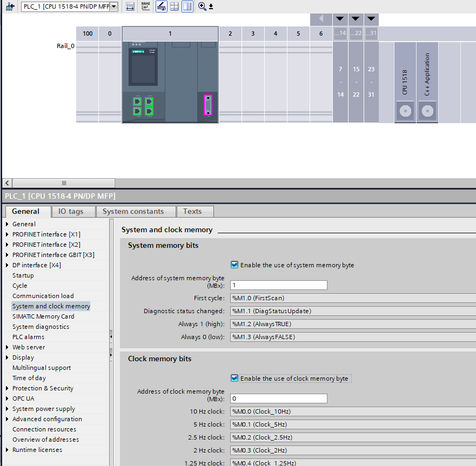Select the CPU 1518 submodule
Viewport: 476px width, 466px height.
tap(405, 82)
